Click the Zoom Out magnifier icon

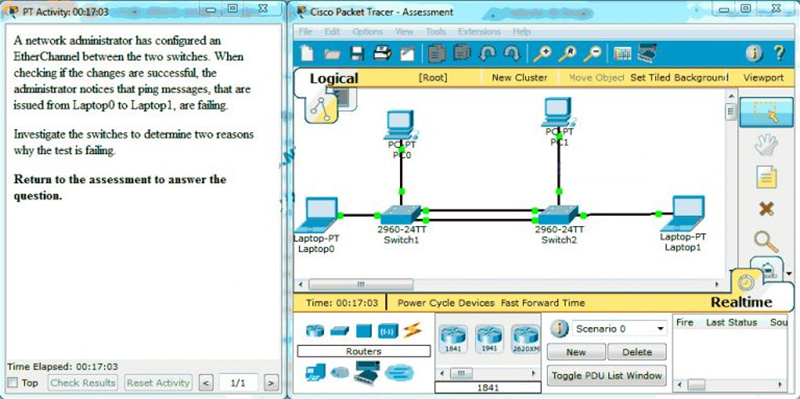pyautogui.click(x=592, y=53)
